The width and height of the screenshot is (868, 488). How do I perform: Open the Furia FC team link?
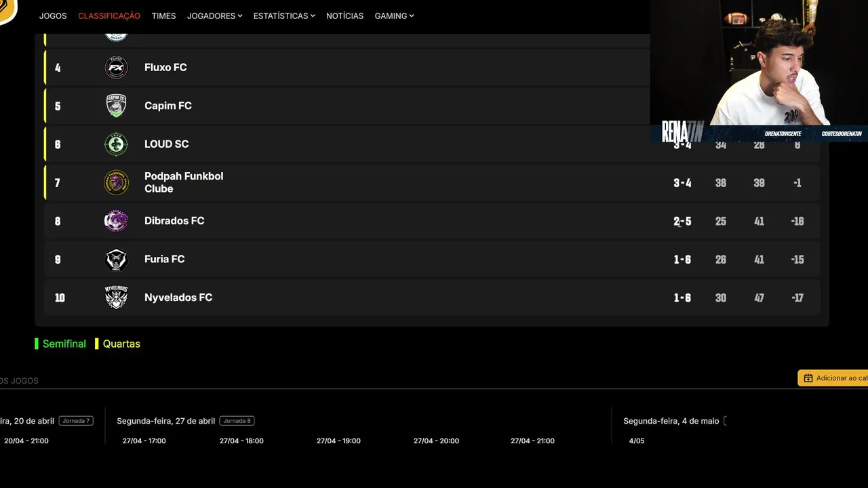164,259
